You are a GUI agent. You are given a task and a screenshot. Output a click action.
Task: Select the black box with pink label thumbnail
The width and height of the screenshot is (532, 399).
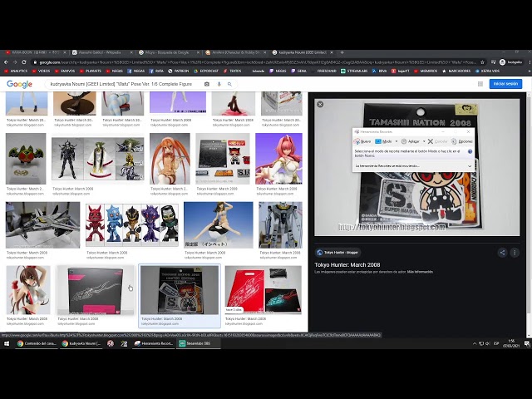click(x=96, y=290)
